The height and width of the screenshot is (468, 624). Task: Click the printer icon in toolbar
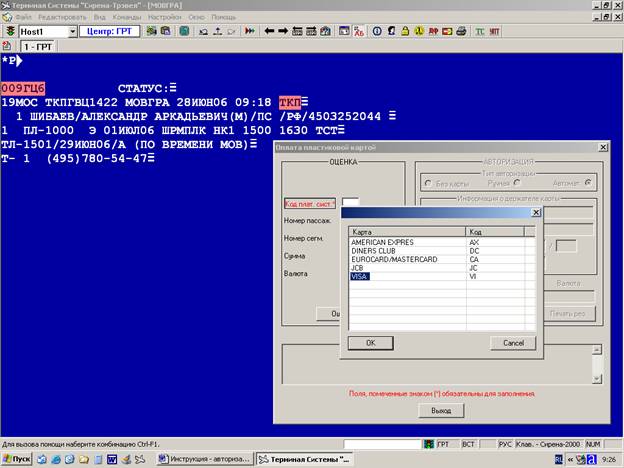click(x=461, y=31)
